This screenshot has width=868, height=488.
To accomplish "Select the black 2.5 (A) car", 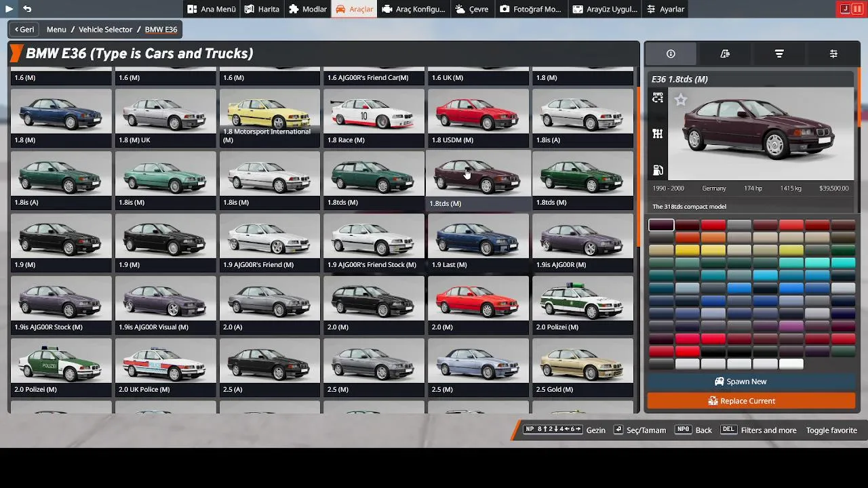I will point(270,368).
